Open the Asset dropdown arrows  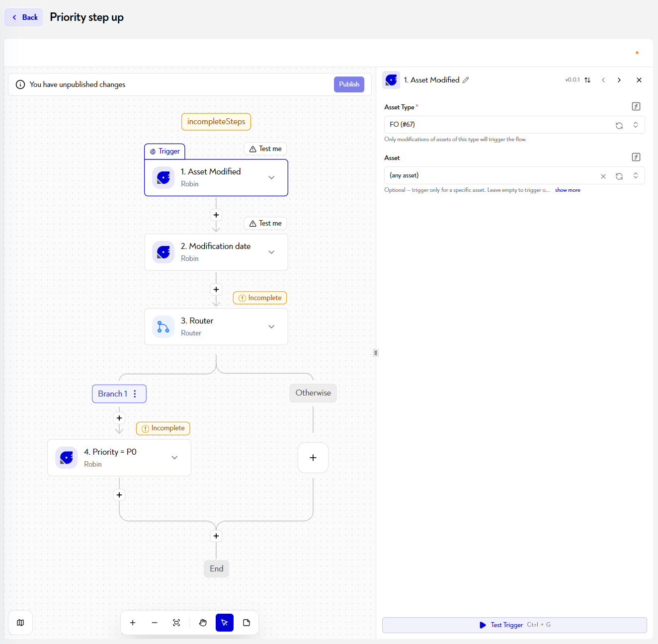[x=636, y=175]
